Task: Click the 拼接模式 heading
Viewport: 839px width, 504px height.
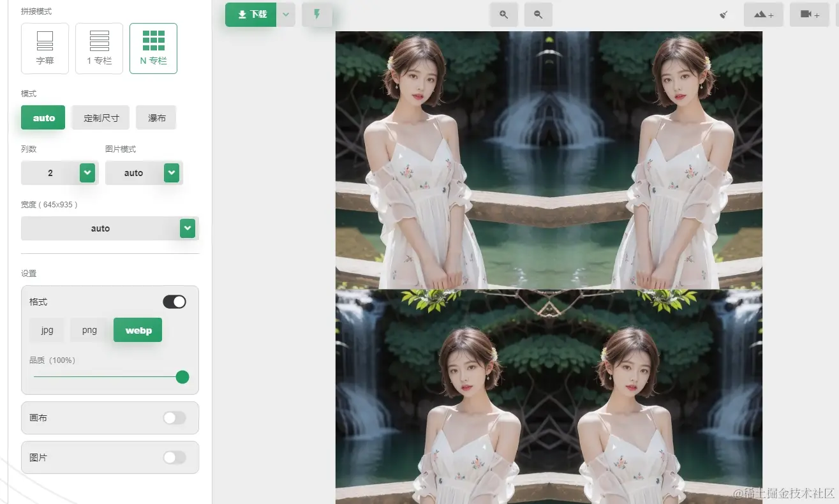Action: tap(36, 11)
